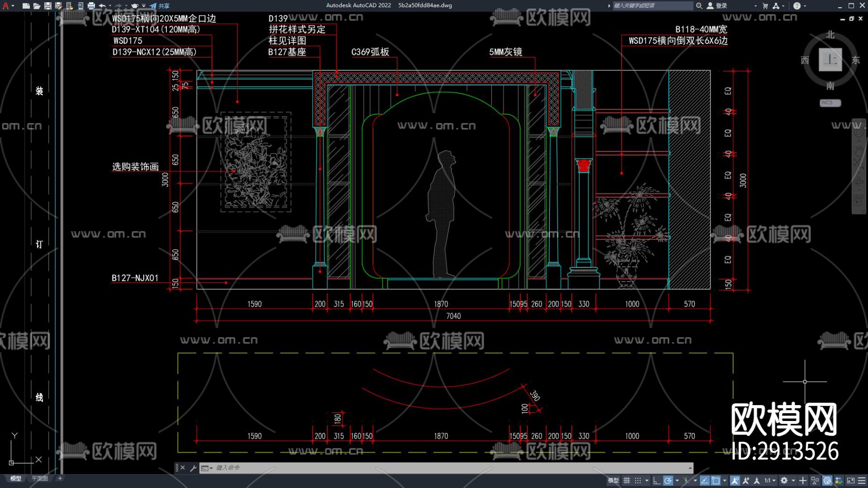Click the Undo arrow icon

(x=103, y=5)
